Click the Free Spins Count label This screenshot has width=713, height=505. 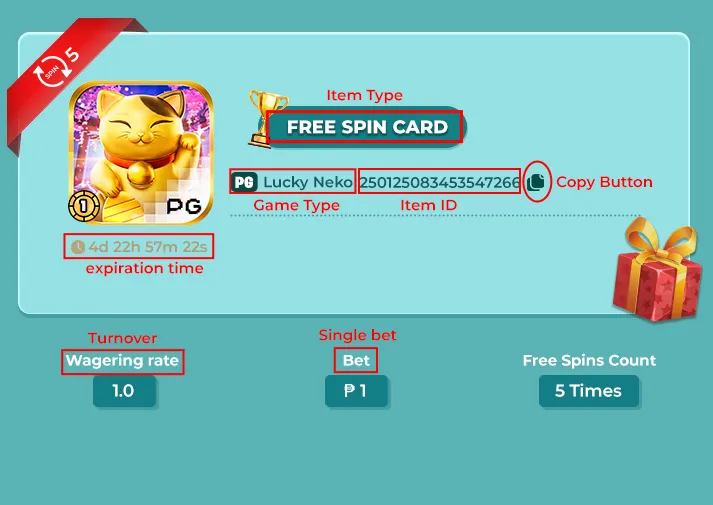tap(589, 360)
